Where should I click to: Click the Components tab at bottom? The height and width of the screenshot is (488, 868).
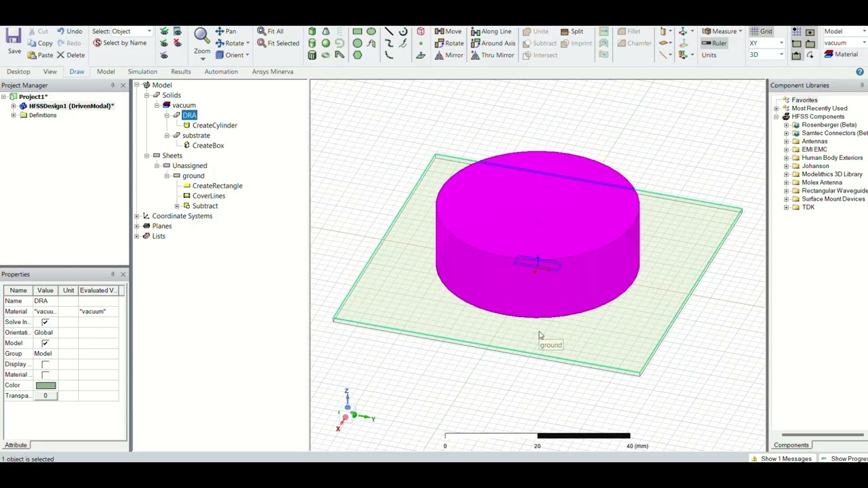791,445
